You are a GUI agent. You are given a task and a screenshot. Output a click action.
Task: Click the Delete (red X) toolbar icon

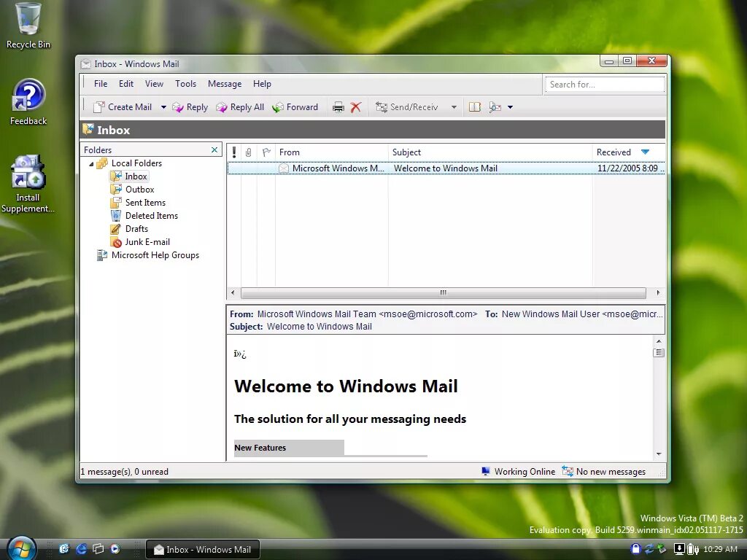tap(355, 106)
